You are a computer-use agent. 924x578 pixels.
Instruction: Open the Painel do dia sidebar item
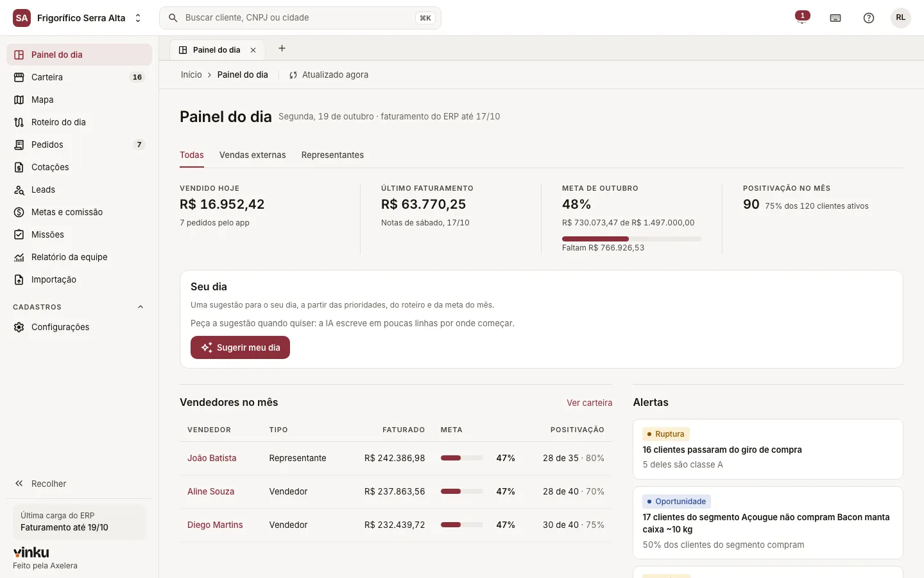[x=79, y=55]
